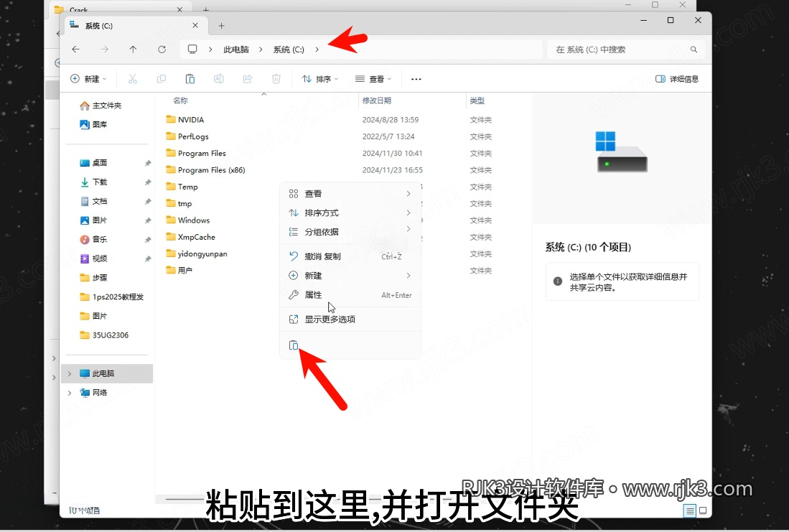Click the Delete trash icon
This screenshot has width=789, height=532.
(276, 79)
